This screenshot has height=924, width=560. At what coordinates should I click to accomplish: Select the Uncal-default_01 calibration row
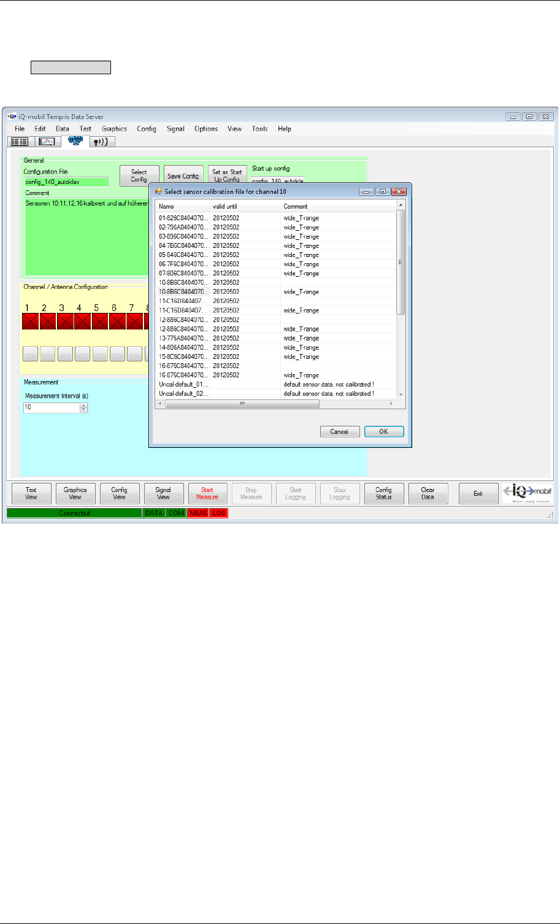[276, 384]
